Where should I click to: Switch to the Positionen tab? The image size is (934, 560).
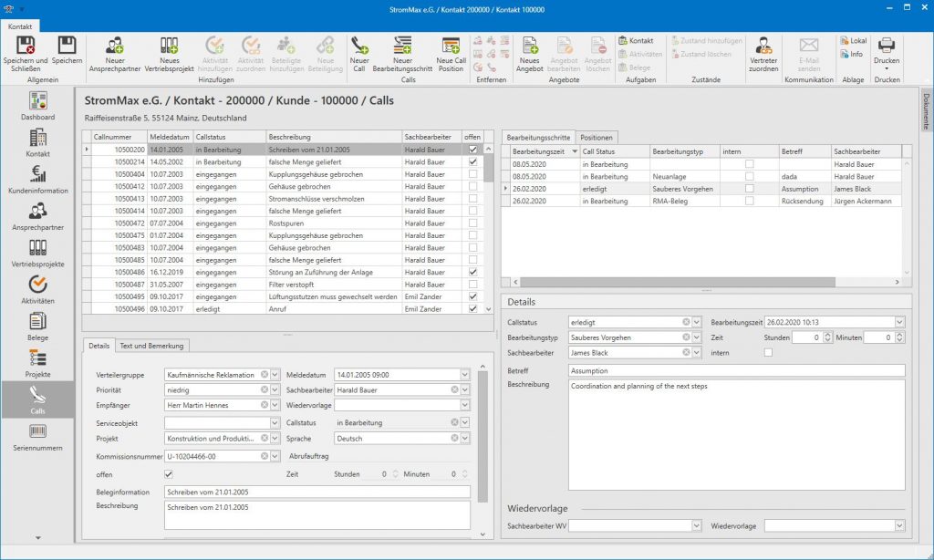(x=596, y=137)
